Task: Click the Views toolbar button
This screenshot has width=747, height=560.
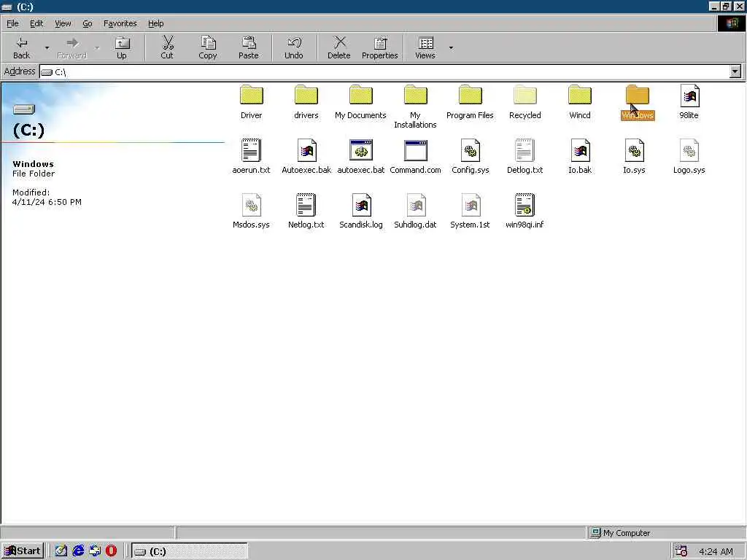Action: [x=425, y=47]
